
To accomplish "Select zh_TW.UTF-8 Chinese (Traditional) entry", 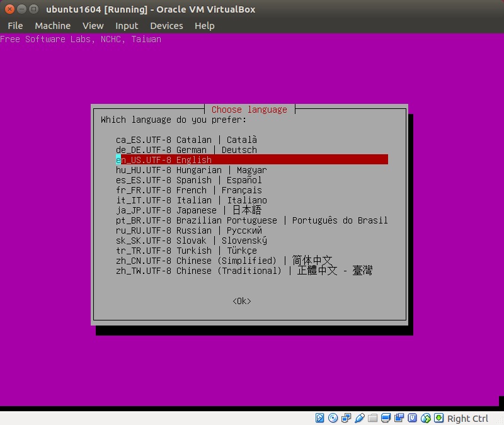I will tap(243, 271).
